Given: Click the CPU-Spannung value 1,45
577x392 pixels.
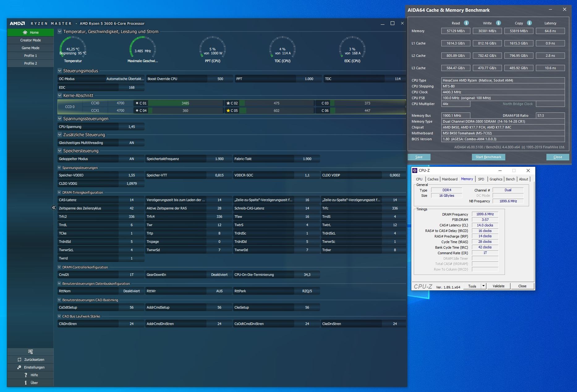Looking at the screenshot, I should [132, 127].
